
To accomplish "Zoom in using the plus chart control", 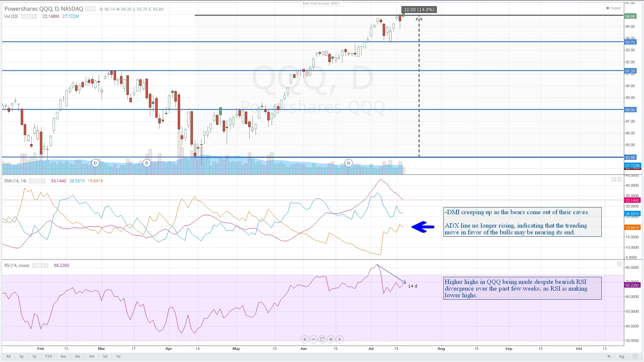I will (331, 340).
